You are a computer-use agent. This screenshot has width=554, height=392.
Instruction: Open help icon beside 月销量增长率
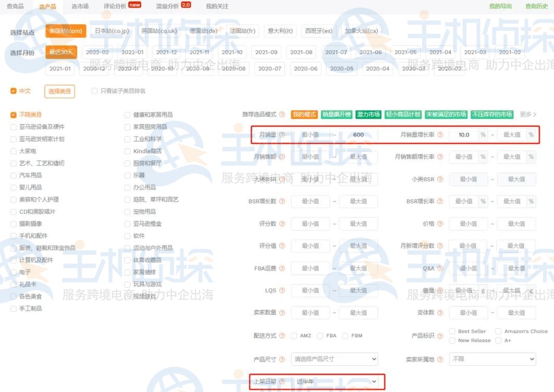point(440,134)
